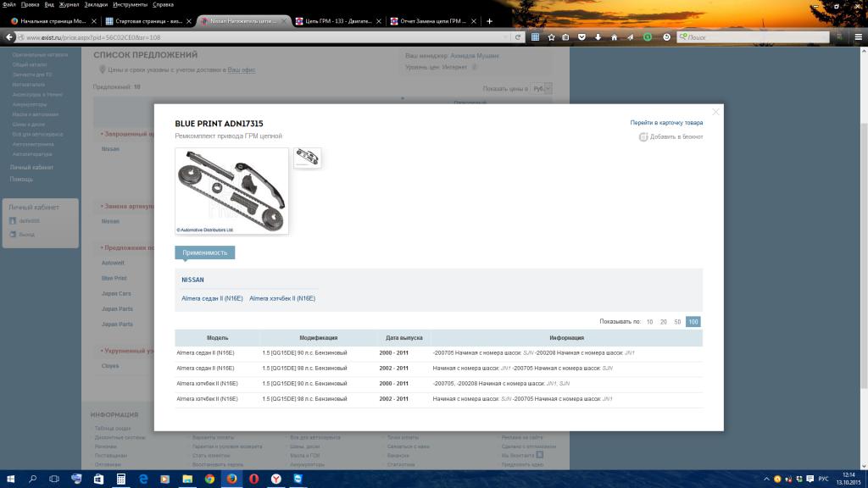Click the green circle extension icon
This screenshot has width=868, height=488.
(648, 37)
